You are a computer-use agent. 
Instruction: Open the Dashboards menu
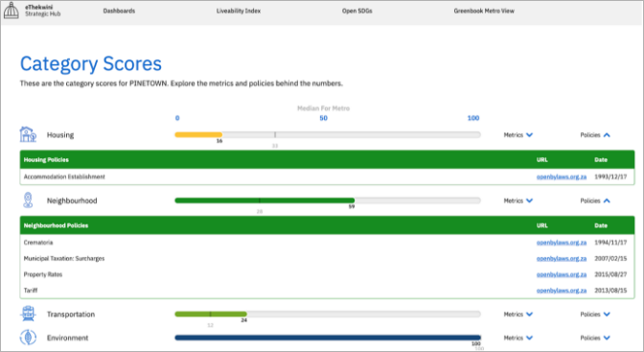(119, 11)
